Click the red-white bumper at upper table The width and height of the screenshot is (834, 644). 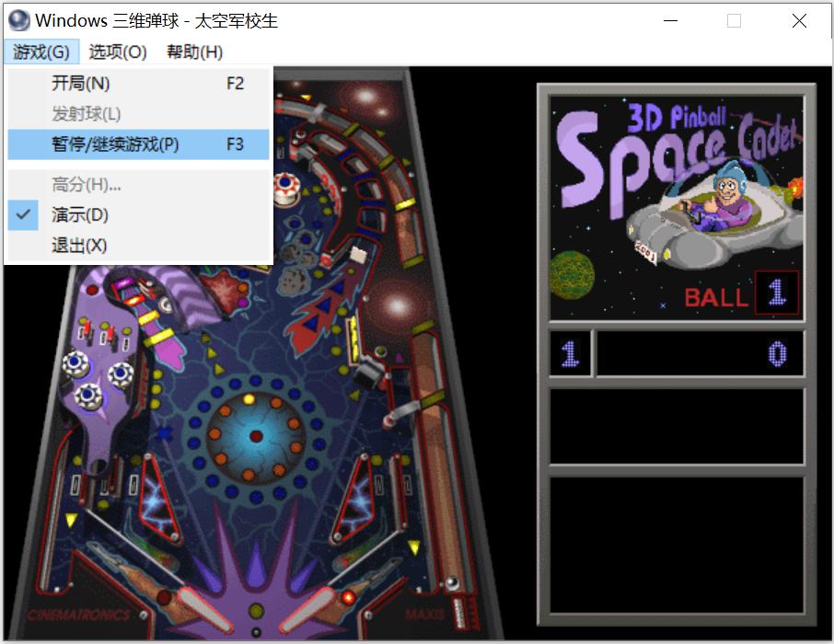coord(285,189)
